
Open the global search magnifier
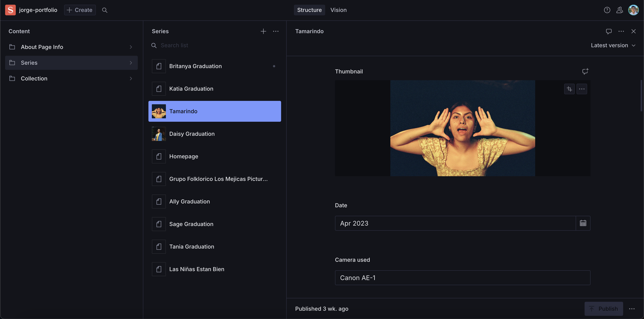[105, 10]
